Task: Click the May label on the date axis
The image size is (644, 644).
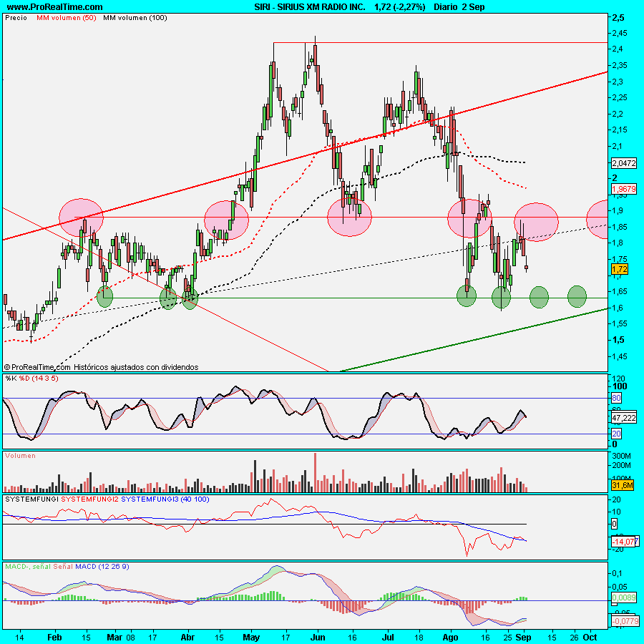Action: [x=251, y=638]
